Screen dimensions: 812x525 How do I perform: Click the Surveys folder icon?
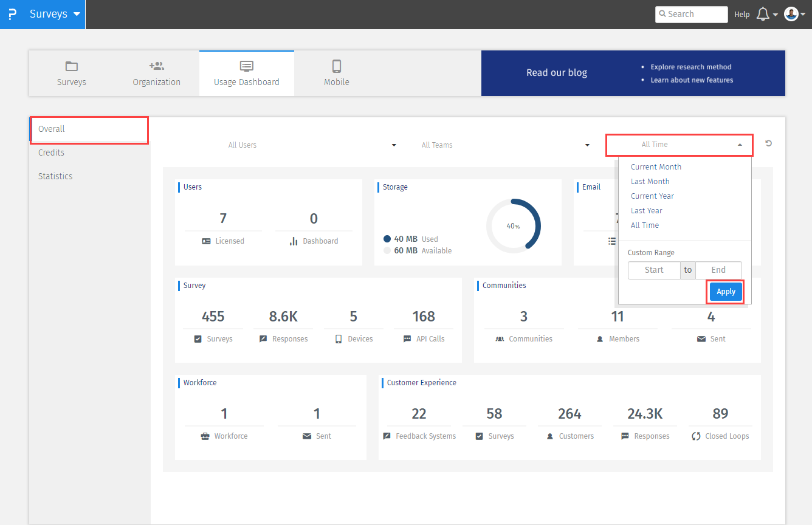pos(72,66)
